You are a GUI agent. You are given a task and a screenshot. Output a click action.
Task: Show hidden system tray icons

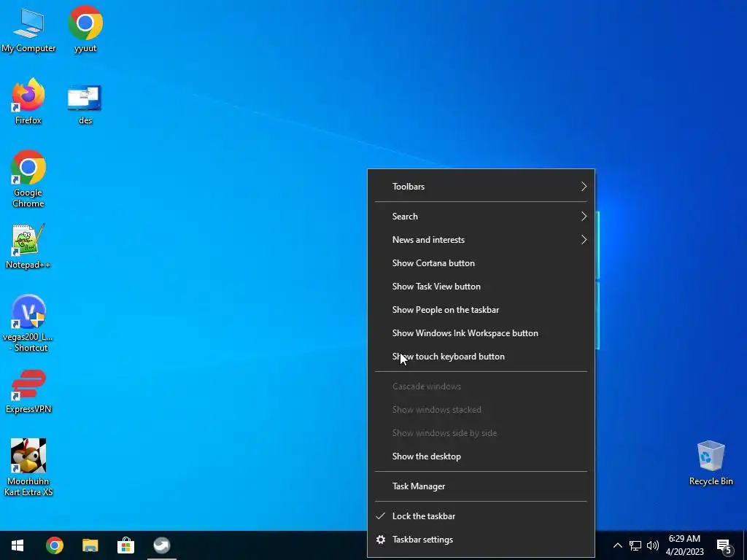(617, 545)
